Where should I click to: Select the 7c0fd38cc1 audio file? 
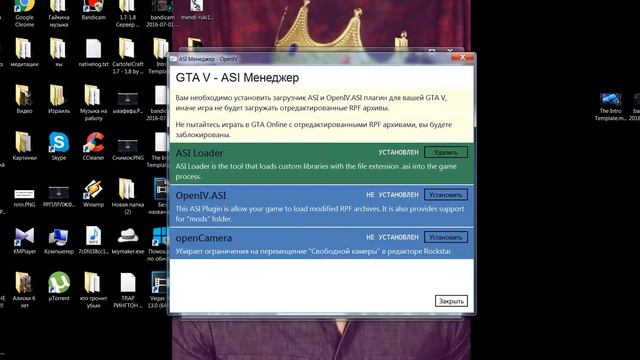(93, 241)
